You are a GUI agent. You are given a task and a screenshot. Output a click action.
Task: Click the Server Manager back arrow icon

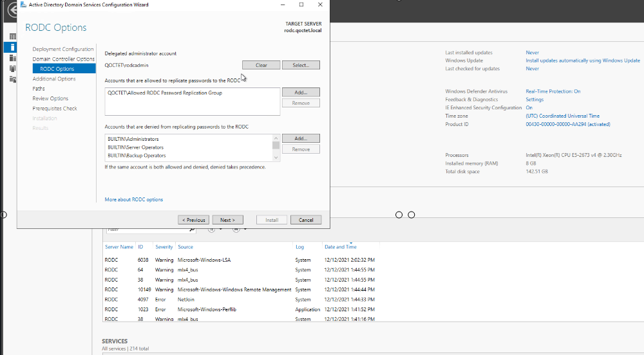click(x=12, y=10)
